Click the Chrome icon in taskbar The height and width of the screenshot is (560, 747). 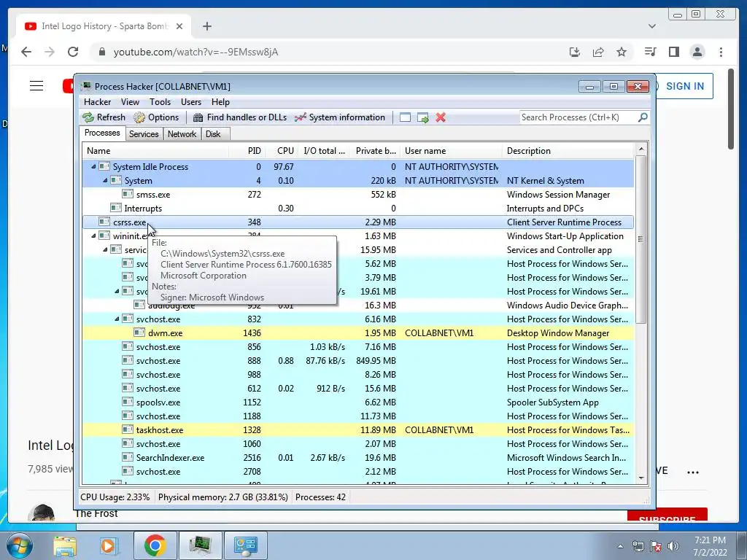point(155,545)
